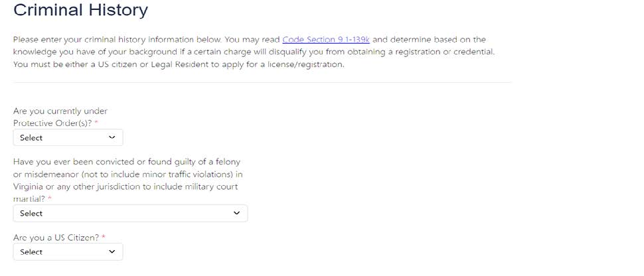
Task: Click the red asterisk after 'martial?'
Action: pos(49,199)
